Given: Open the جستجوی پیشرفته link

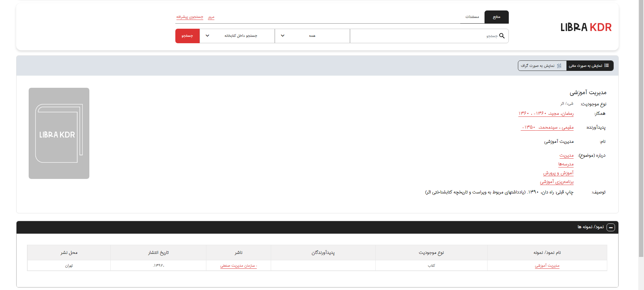Looking at the screenshot, I should 189,17.
